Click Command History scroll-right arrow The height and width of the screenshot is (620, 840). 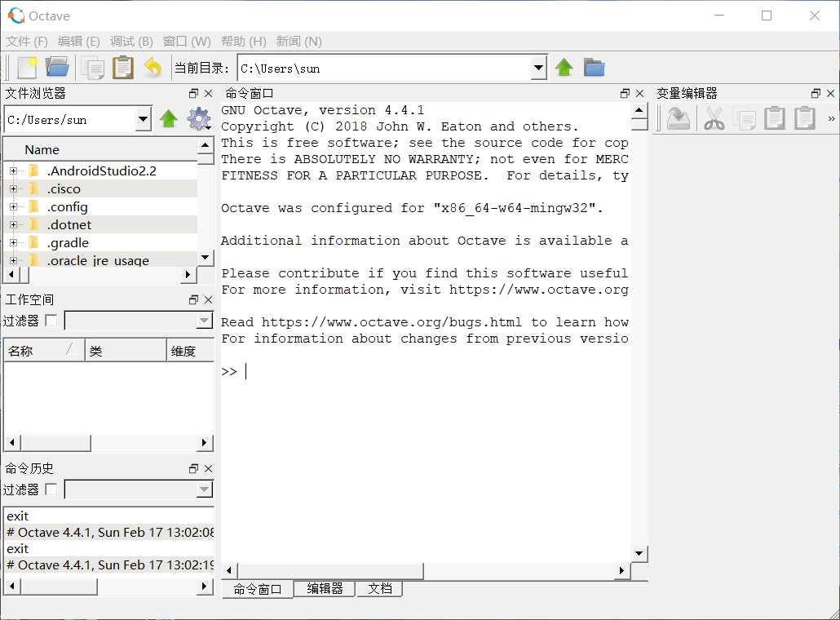(204, 587)
